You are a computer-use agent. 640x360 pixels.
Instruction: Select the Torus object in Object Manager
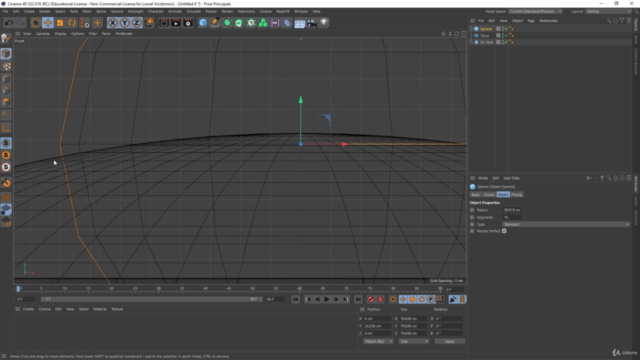[484, 36]
